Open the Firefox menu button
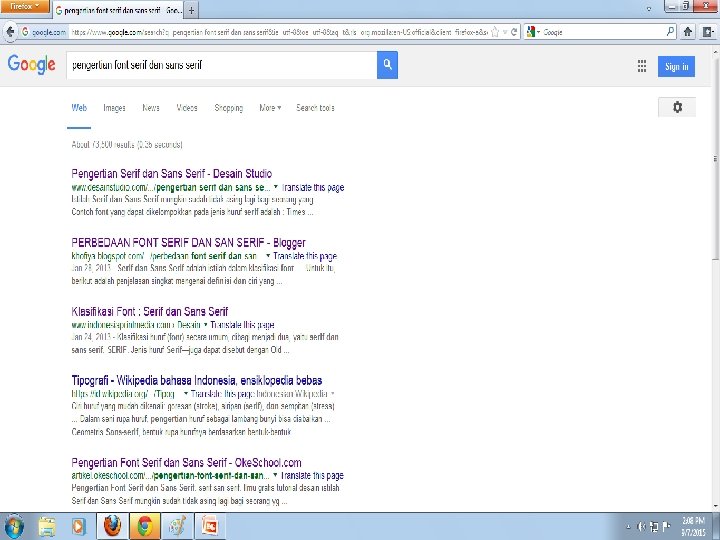 tap(24, 6)
